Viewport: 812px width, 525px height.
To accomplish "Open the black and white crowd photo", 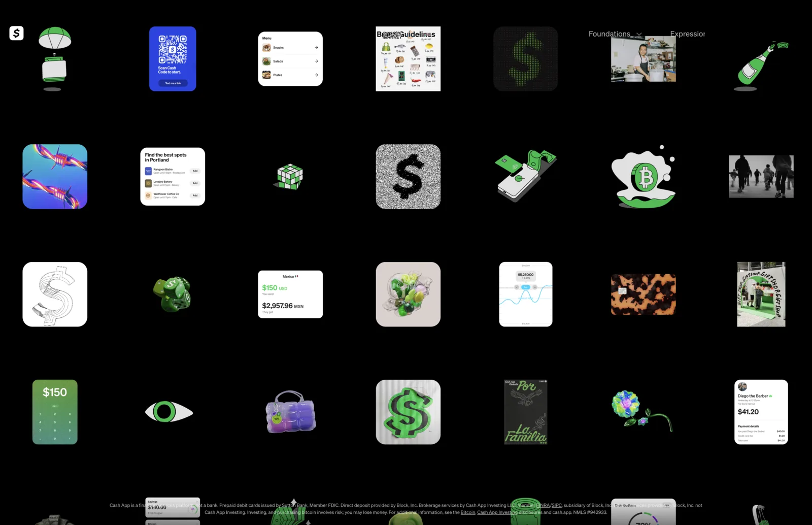I will 761,177.
